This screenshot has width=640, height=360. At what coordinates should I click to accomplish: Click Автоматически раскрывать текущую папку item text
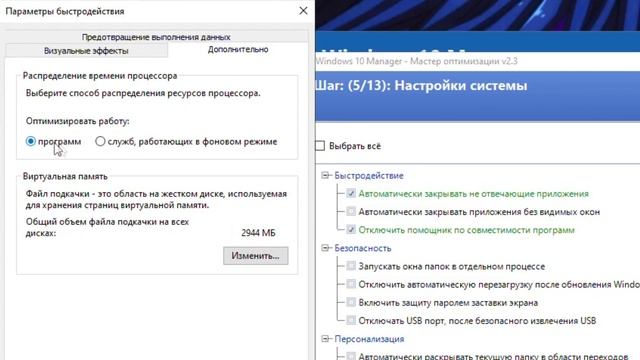tap(493, 356)
